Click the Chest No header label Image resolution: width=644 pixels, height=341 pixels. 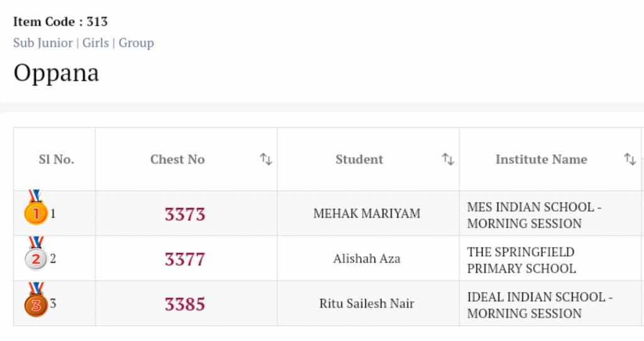[177, 160]
